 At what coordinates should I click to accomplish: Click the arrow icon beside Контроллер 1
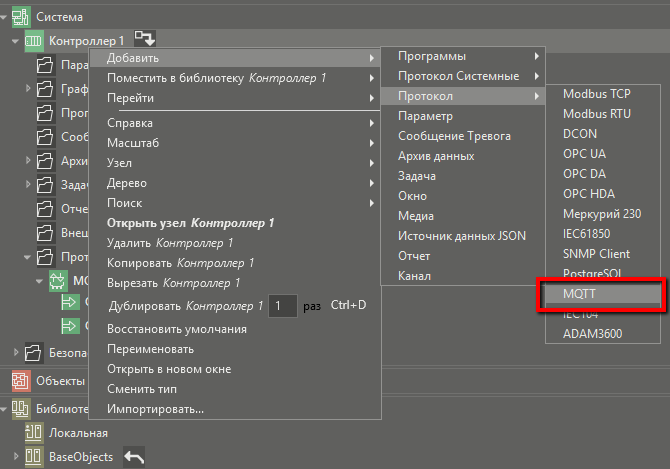coord(146,40)
